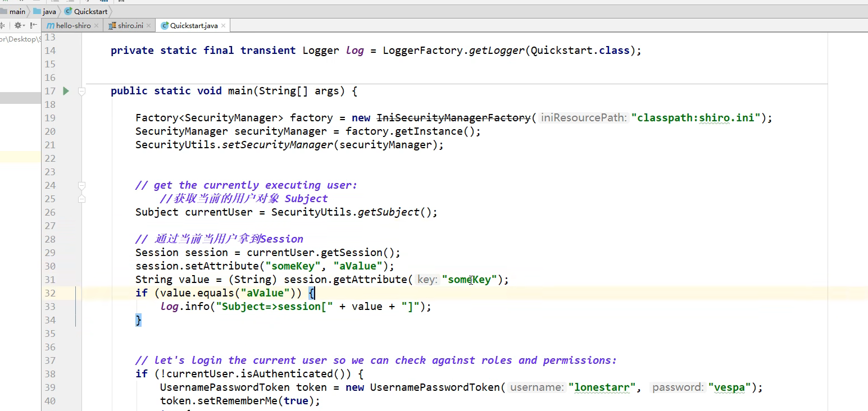Switch to shiro.ini tab
Viewport: 868px width, 411px height.
[130, 26]
